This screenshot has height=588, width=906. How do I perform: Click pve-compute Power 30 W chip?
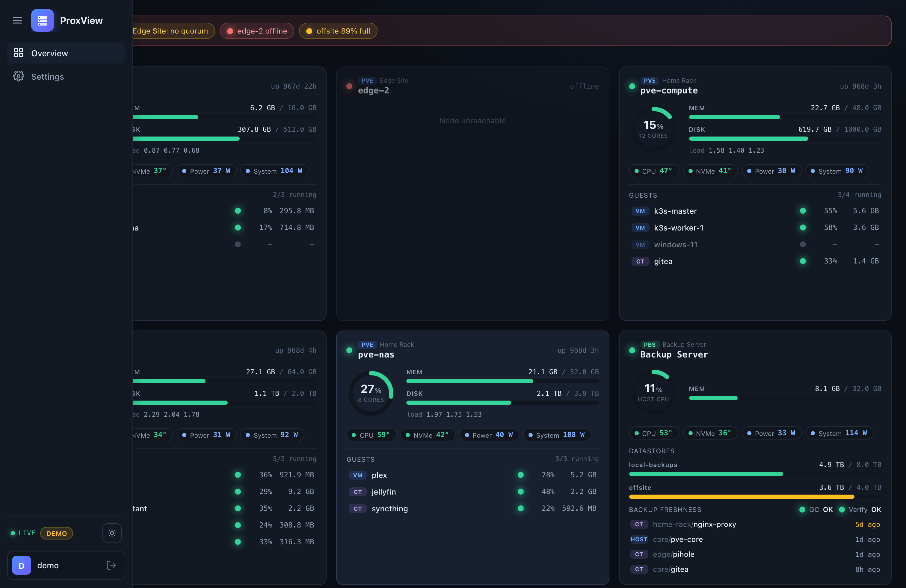coord(771,171)
